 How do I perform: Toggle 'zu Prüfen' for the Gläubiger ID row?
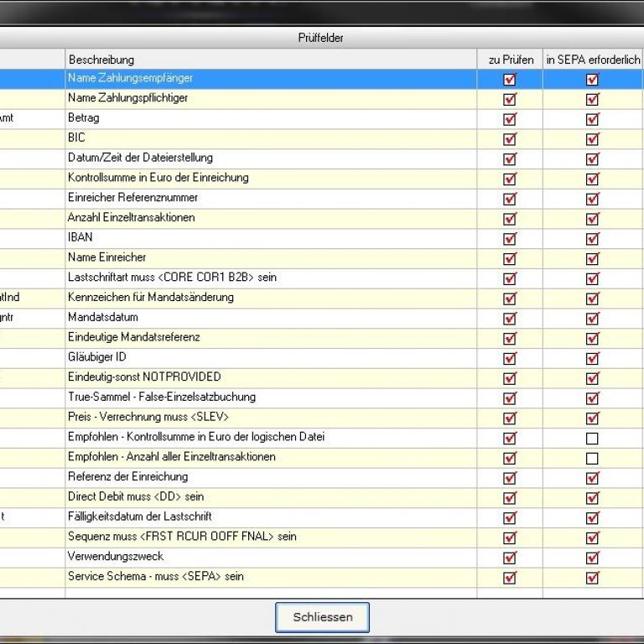pyautogui.click(x=510, y=359)
